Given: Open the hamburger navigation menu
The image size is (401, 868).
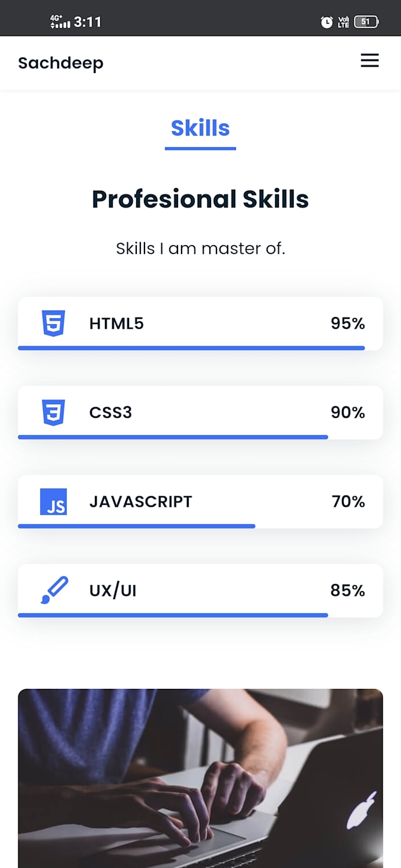Looking at the screenshot, I should pos(370,60).
